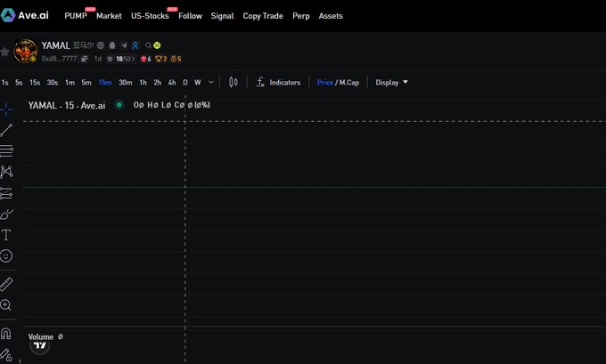The width and height of the screenshot is (606, 364).
Task: Set timeframe to 5s
Action: click(x=19, y=83)
